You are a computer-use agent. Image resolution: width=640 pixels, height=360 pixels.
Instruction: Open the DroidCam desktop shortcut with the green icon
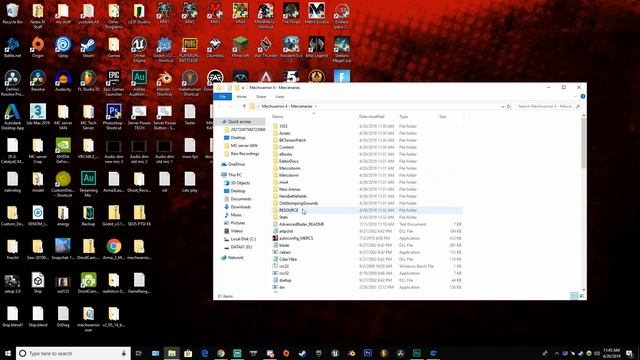click(88, 283)
